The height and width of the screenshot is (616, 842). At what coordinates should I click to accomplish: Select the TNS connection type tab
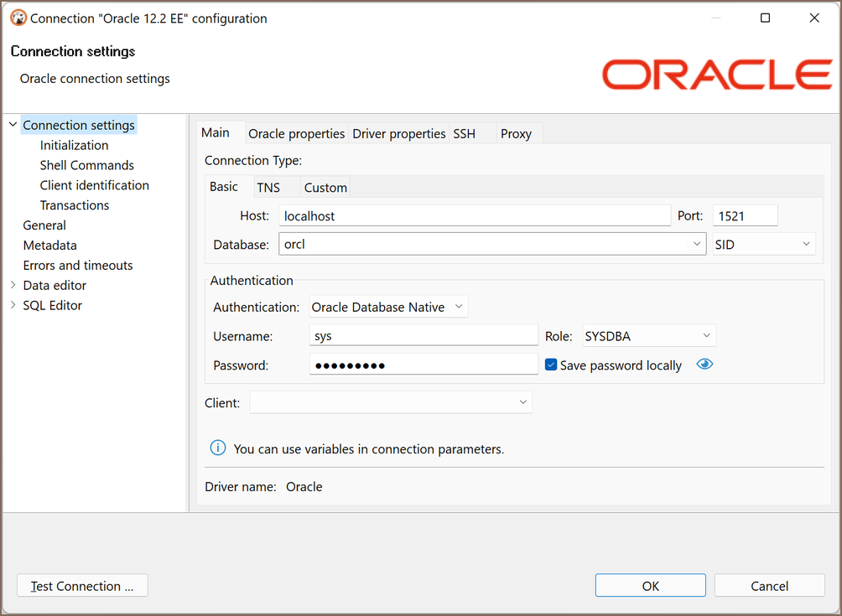(x=268, y=187)
